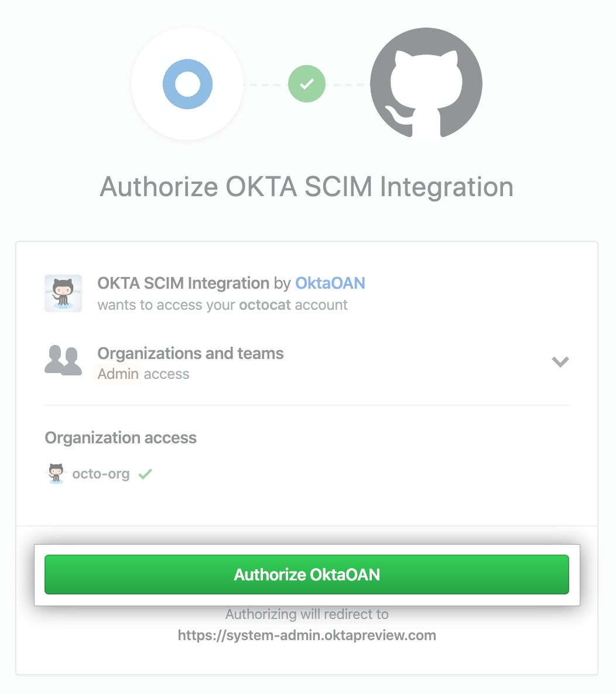Click the octo-org organization entry
The image size is (616, 694).
coord(100,473)
